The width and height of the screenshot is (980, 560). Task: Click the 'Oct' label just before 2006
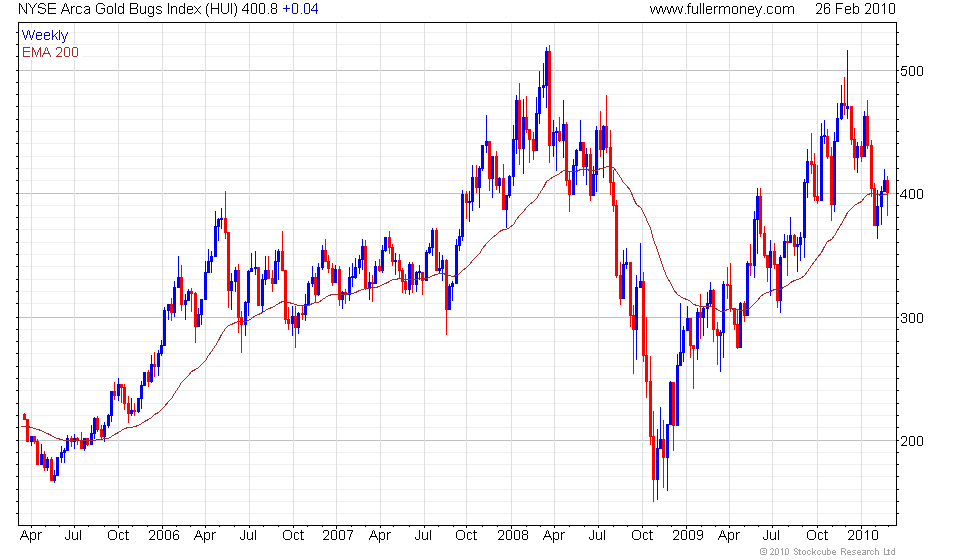click(118, 536)
